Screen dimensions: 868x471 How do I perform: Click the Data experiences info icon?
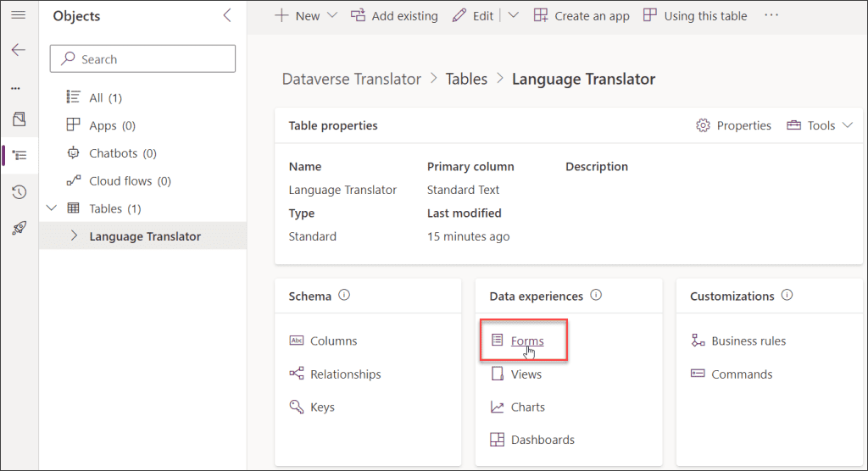point(596,295)
